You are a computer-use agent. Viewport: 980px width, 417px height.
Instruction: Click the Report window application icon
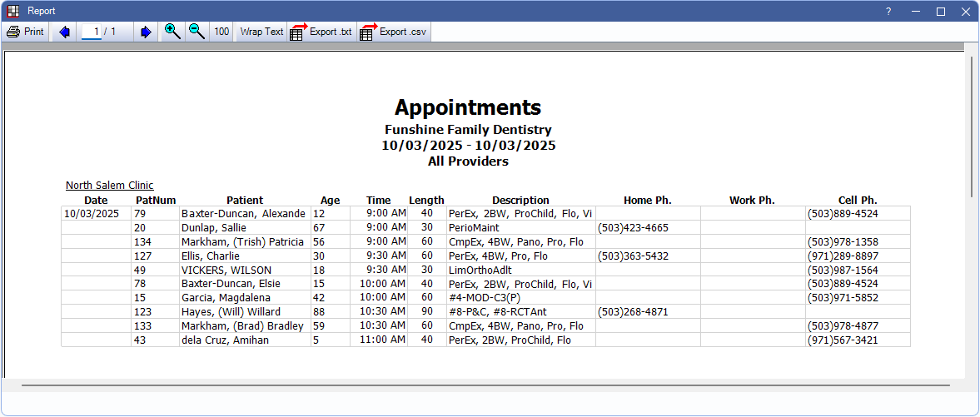point(12,11)
